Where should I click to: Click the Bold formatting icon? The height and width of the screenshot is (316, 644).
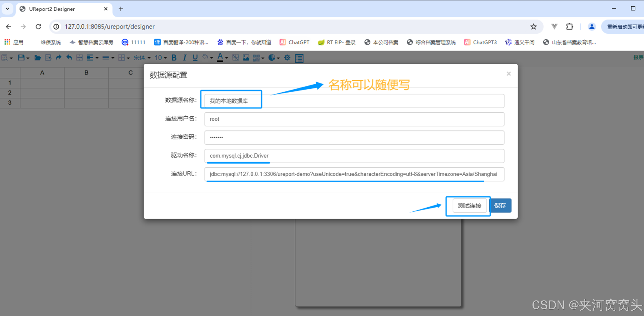pyautogui.click(x=174, y=58)
